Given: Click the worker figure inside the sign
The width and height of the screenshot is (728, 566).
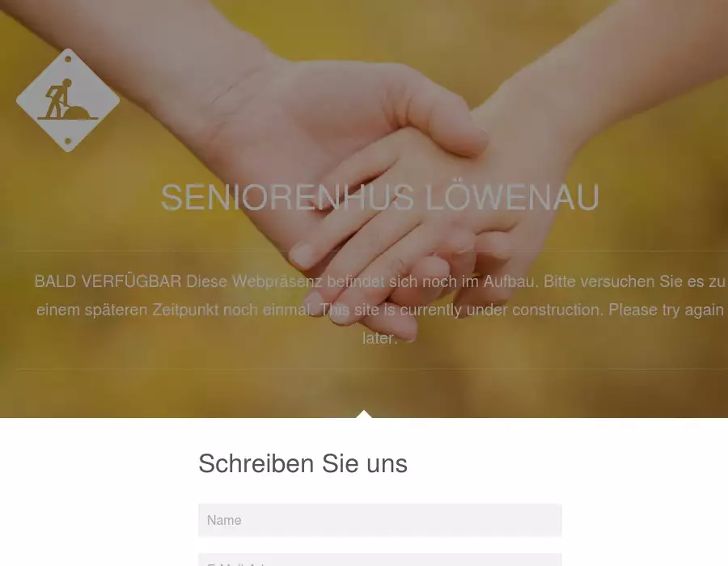Looking at the screenshot, I should 57,99.
